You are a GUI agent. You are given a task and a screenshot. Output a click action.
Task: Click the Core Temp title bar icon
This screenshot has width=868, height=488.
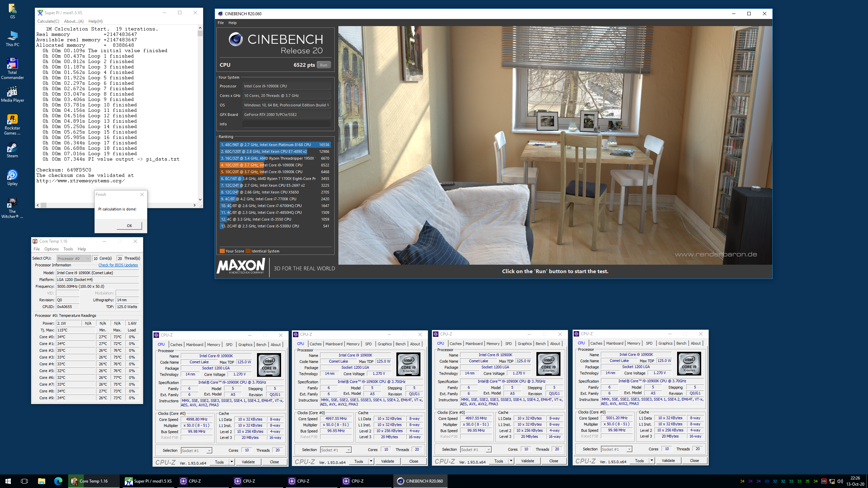[35, 241]
